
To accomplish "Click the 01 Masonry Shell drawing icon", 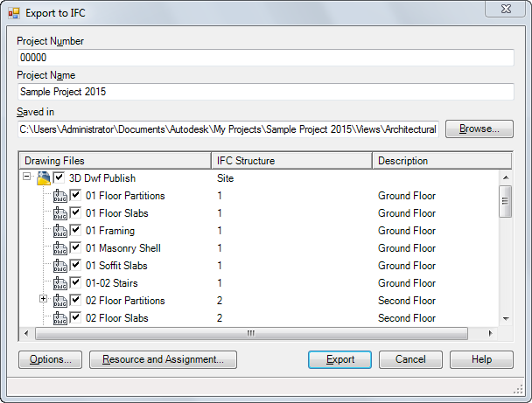I will tap(60, 248).
